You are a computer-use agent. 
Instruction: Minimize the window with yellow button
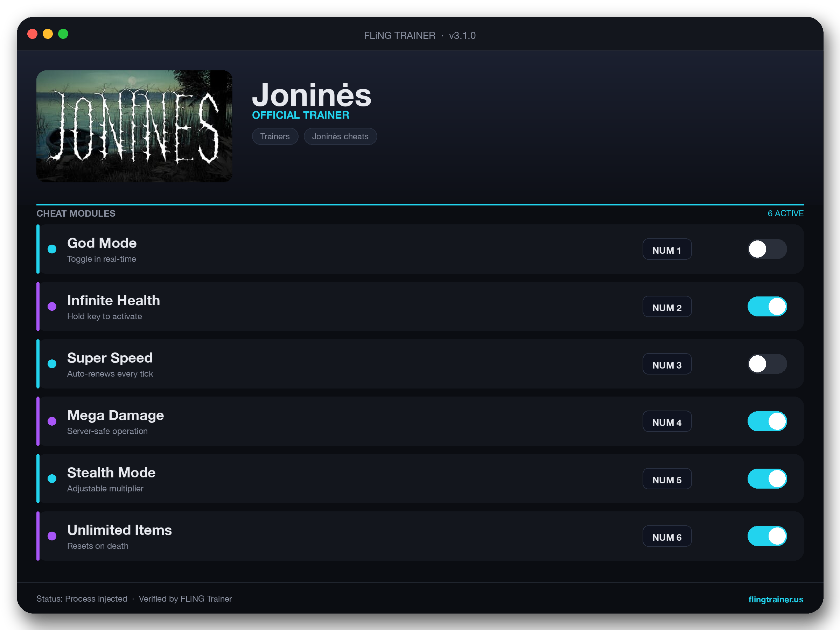[48, 34]
